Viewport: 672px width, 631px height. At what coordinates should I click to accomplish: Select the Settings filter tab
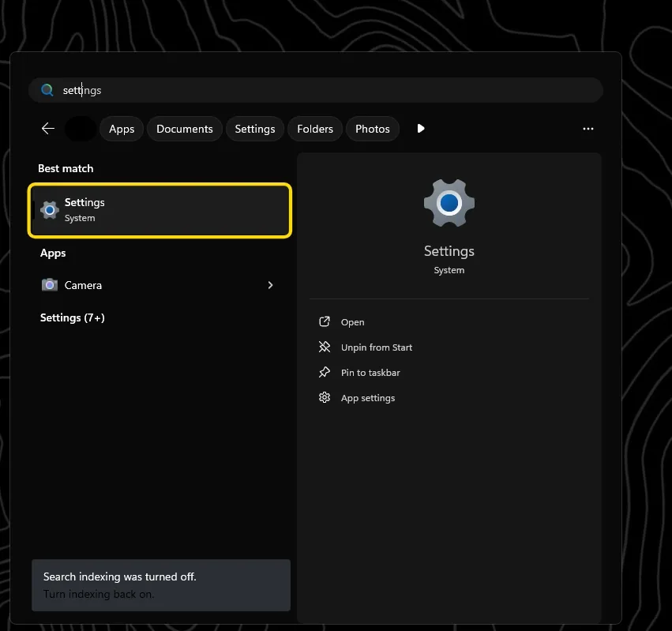point(254,129)
